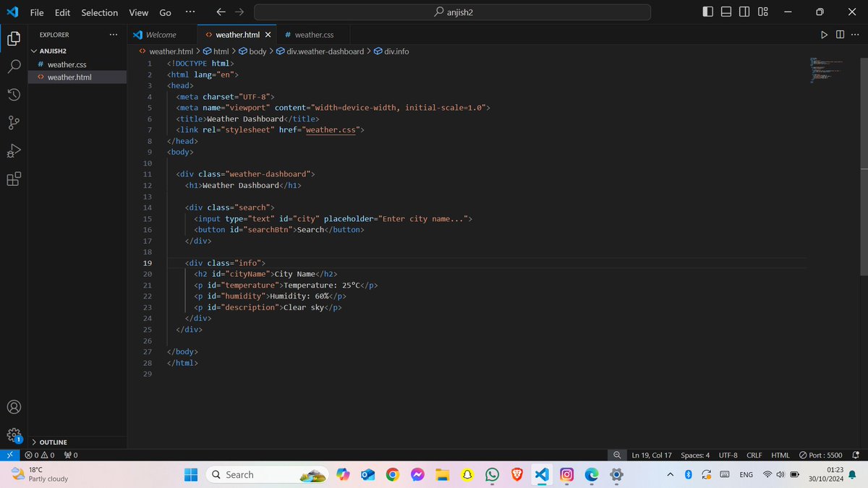Open the Edit menu
Image resolution: width=868 pixels, height=488 pixels.
(x=63, y=12)
